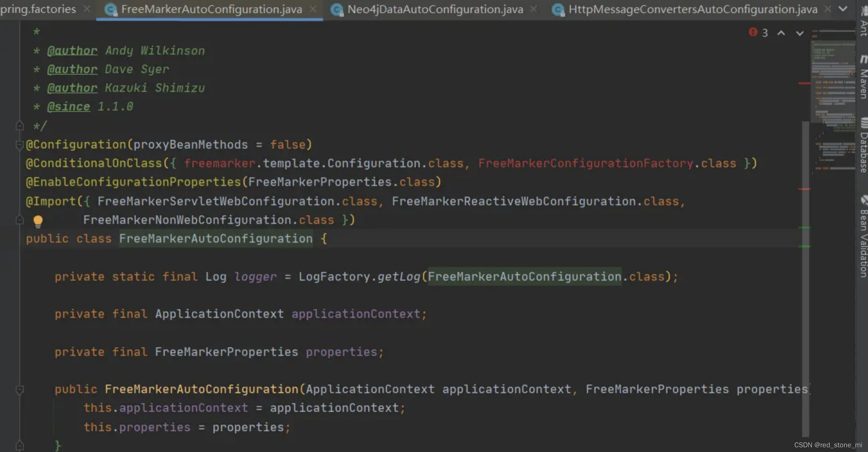Collapse the @Configuration annotation fold marker
The image size is (868, 452).
click(x=19, y=145)
